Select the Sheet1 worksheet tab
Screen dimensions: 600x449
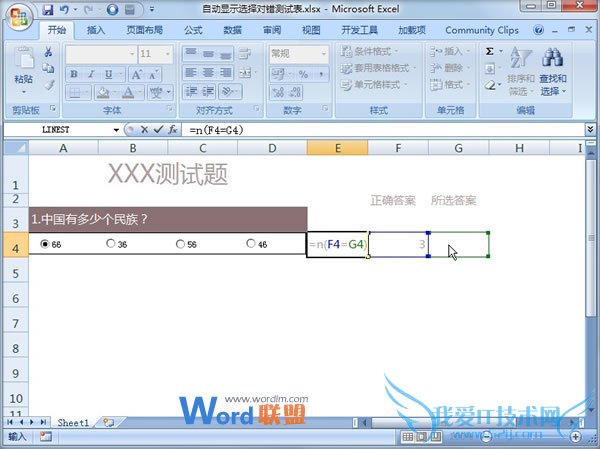pyautogui.click(x=73, y=423)
